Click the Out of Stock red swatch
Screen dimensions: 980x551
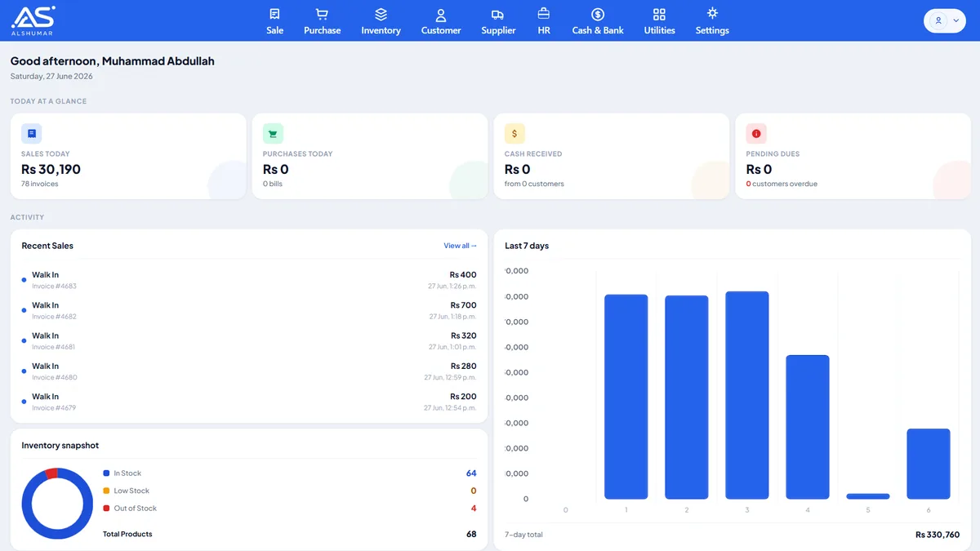[x=106, y=509]
